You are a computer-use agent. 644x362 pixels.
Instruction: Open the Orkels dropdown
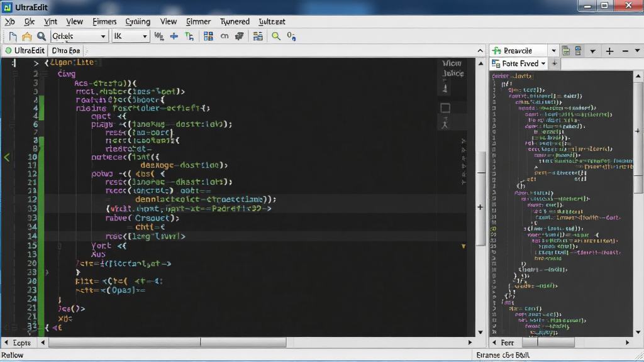tap(79, 36)
